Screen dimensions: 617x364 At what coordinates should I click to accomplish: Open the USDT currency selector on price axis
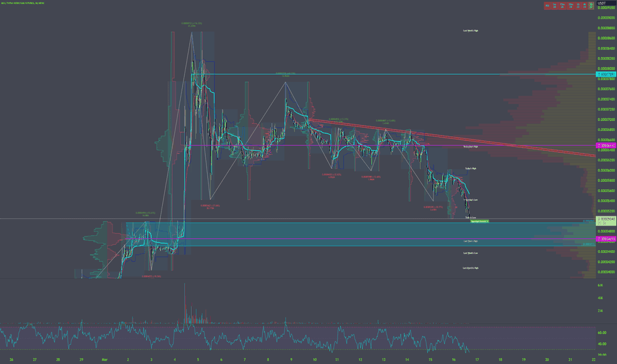click(x=606, y=3)
